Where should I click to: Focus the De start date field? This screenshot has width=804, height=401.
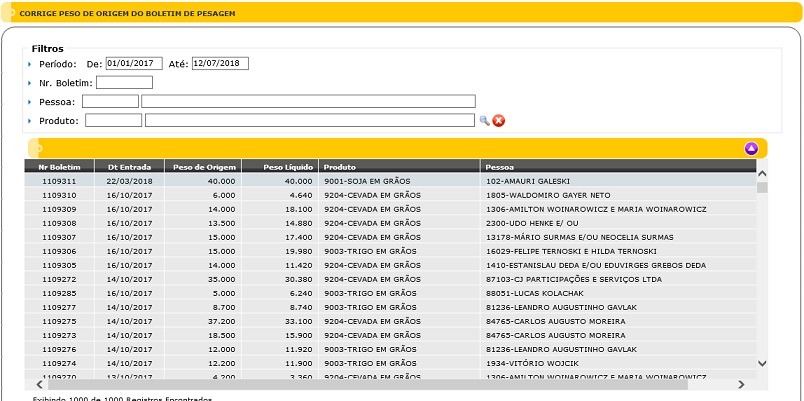click(134, 64)
